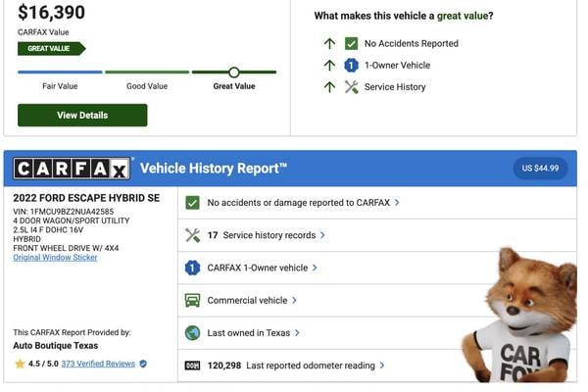Click the wrench icon beside 17 Service history records
The width and height of the screenshot is (588, 392).
(x=192, y=235)
